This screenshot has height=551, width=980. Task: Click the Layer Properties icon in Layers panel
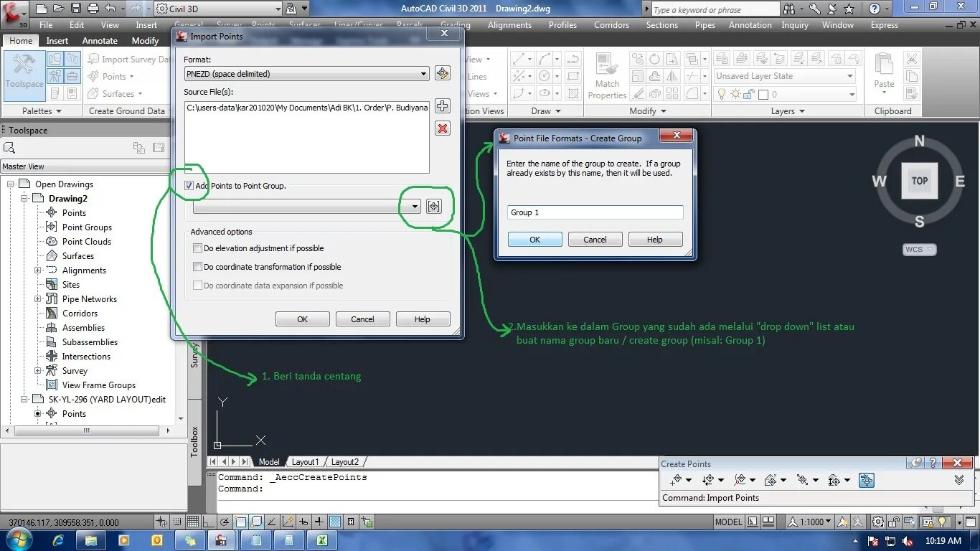coord(722,59)
